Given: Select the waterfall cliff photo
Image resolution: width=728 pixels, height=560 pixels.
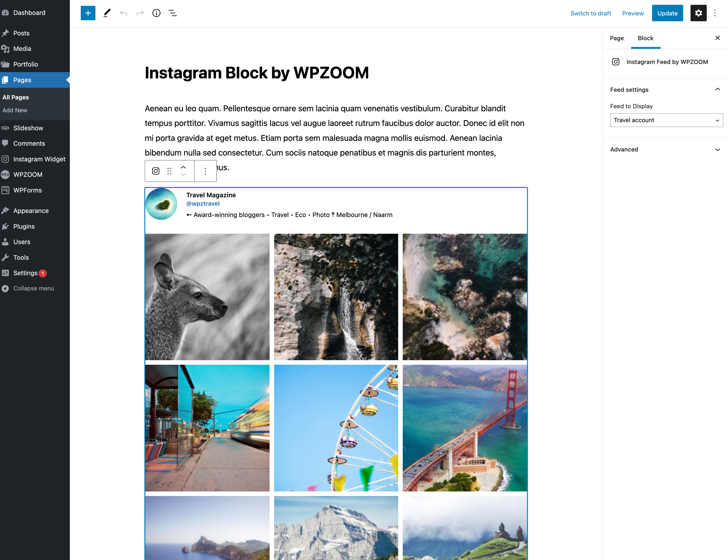Looking at the screenshot, I should tap(336, 297).
